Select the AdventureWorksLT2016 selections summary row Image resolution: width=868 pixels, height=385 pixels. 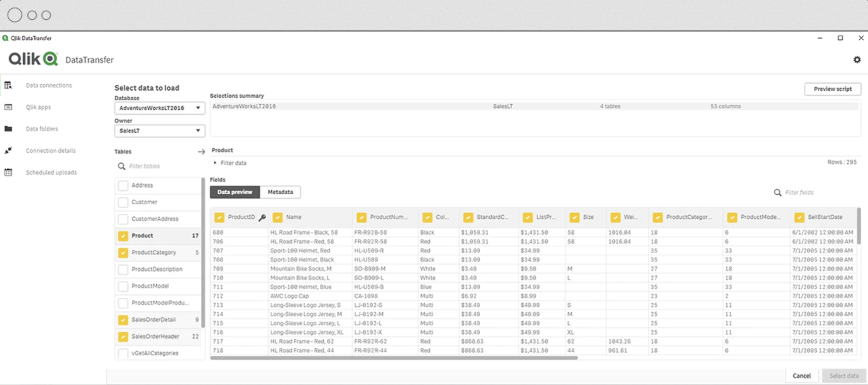pyautogui.click(x=535, y=107)
